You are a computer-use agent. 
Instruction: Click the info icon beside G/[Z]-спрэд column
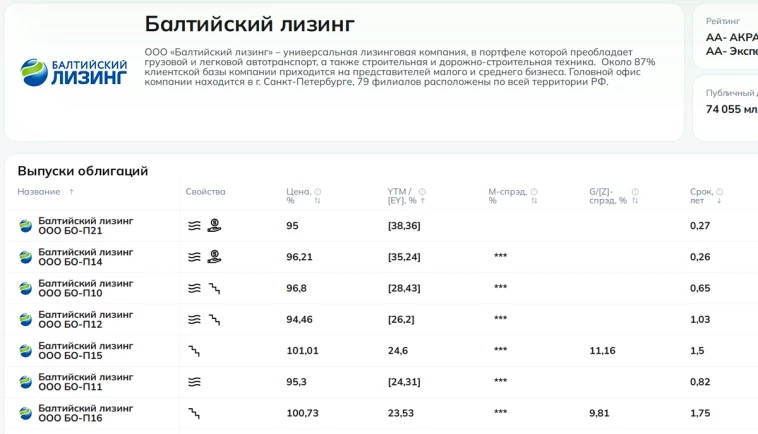pyautogui.click(x=635, y=192)
